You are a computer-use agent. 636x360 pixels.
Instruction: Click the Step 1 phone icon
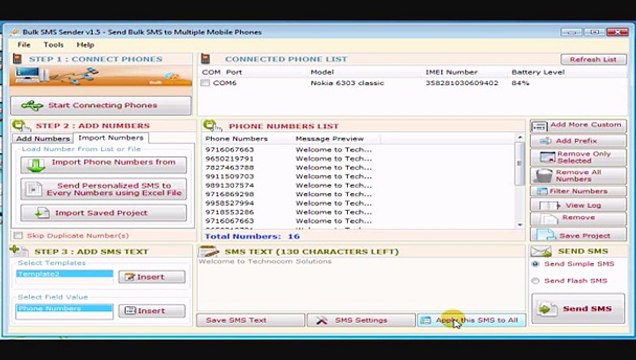pyautogui.click(x=17, y=59)
